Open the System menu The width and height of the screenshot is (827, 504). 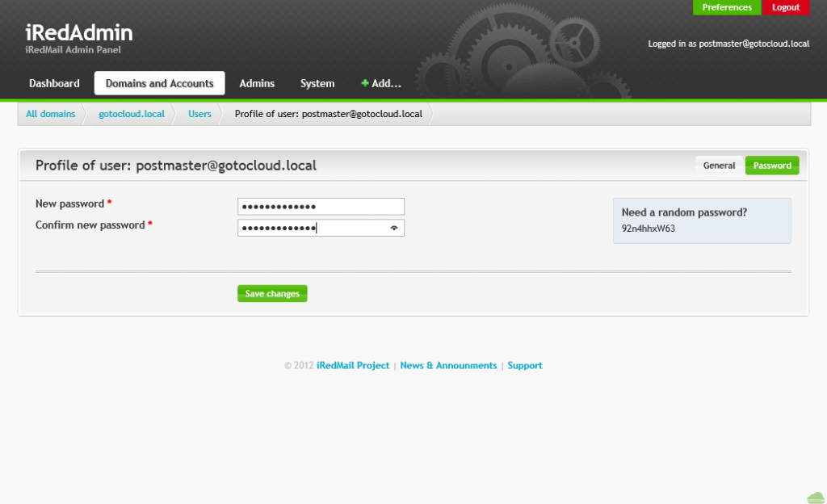click(x=317, y=83)
